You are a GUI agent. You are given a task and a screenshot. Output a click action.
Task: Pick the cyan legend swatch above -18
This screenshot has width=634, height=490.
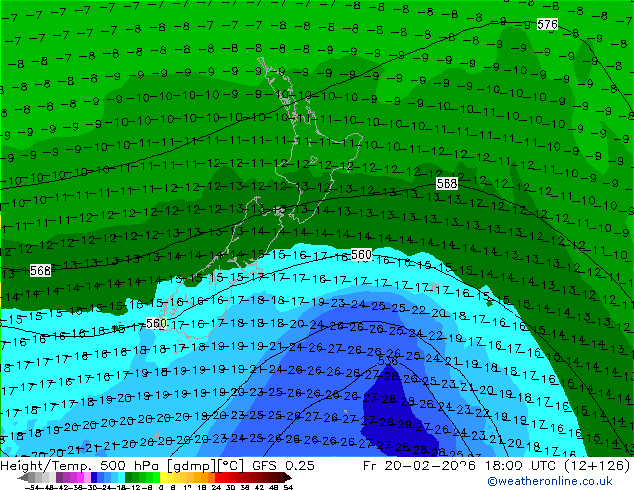[x=121, y=478]
